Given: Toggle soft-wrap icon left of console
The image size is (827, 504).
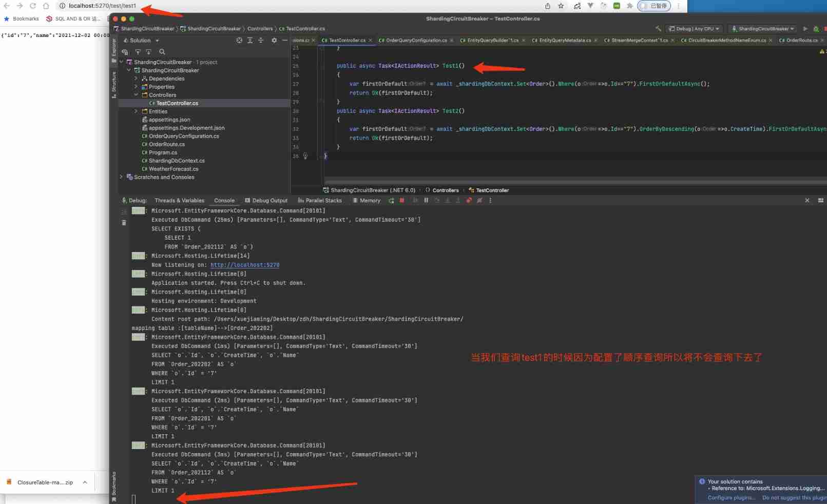Looking at the screenshot, I should coord(124,211).
